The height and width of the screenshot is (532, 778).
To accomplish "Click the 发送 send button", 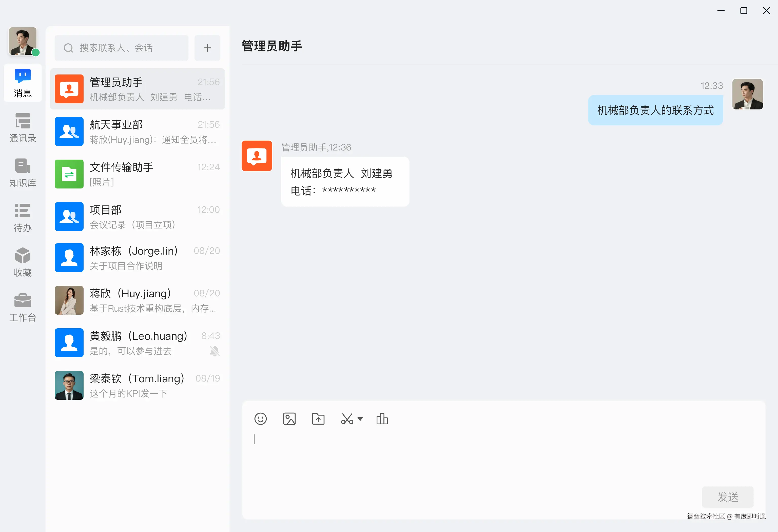I will click(727, 497).
